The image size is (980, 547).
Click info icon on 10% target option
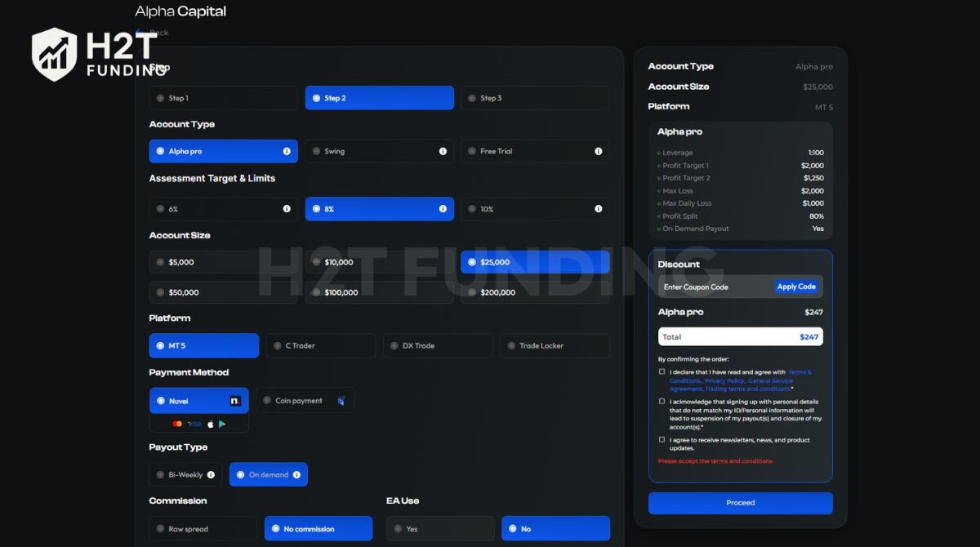(x=598, y=209)
